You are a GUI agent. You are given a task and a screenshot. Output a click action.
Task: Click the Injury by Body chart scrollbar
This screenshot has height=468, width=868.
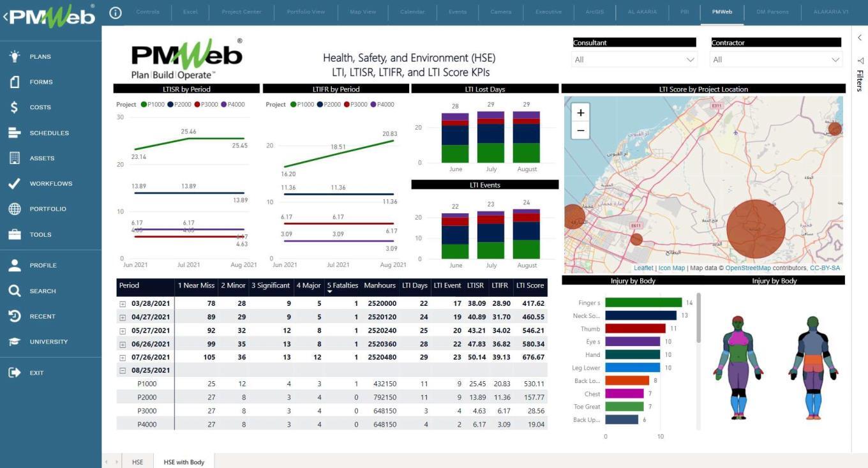point(698,319)
